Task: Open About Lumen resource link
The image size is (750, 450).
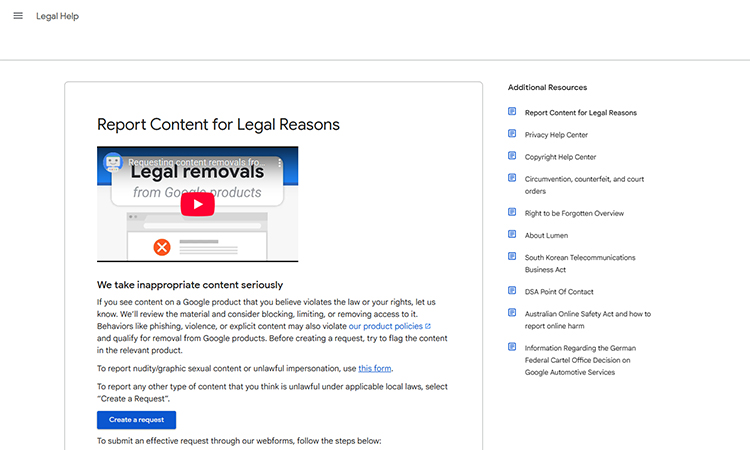Action: coord(546,235)
